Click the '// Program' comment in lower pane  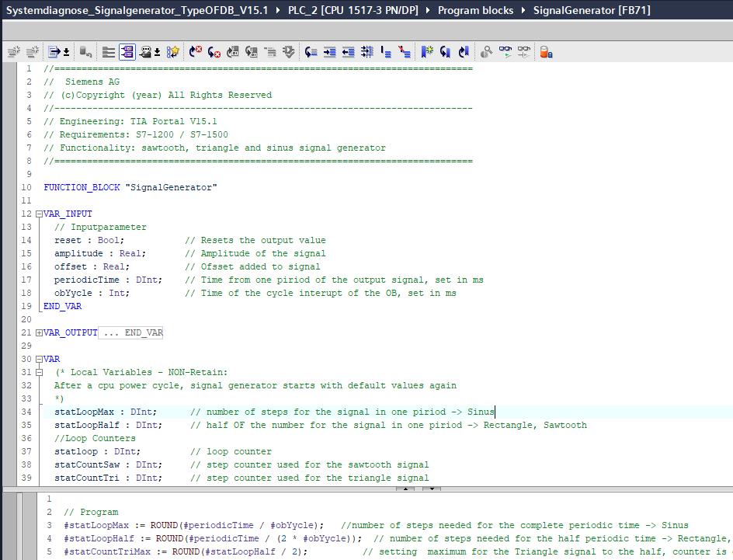click(x=91, y=513)
